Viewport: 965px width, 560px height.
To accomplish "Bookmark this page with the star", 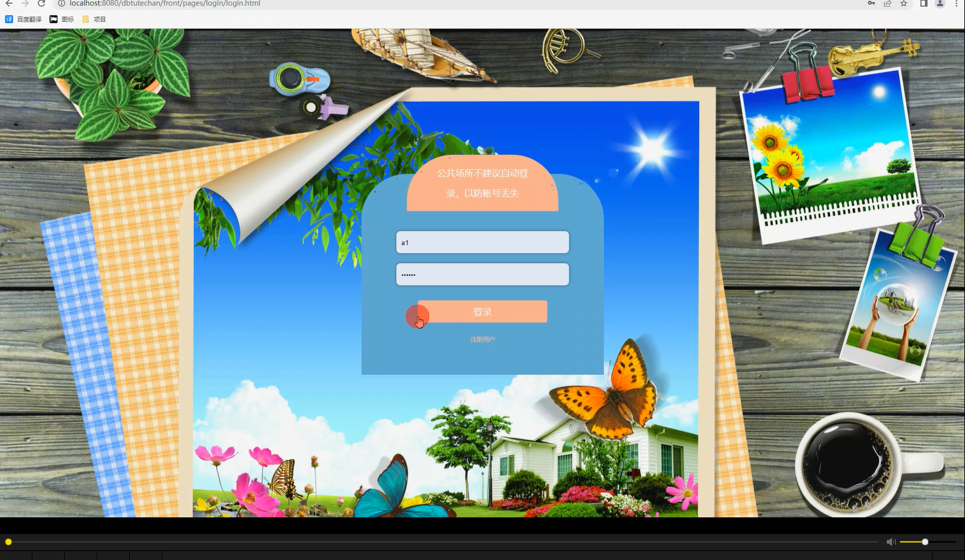I will click(903, 3).
